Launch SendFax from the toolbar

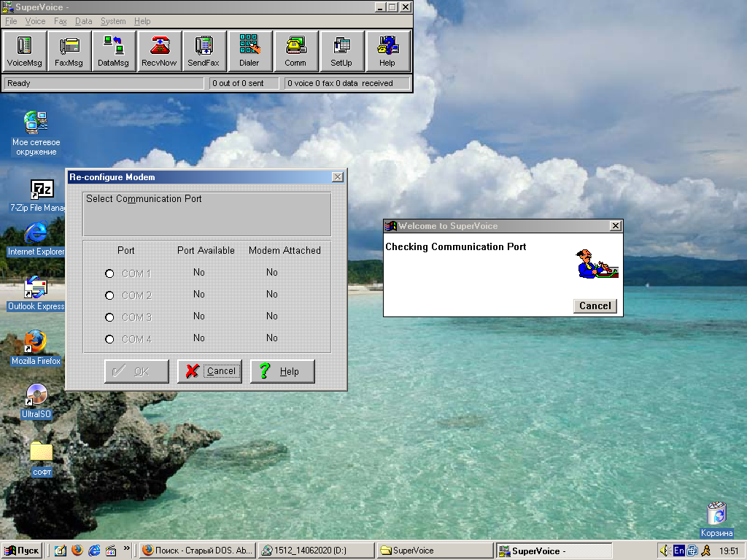point(204,51)
